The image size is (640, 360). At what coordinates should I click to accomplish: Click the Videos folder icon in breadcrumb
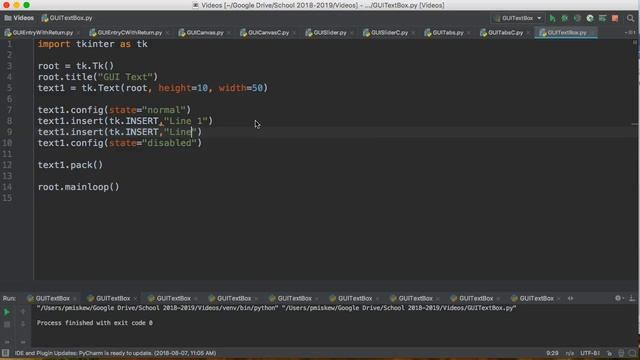(x=8, y=18)
